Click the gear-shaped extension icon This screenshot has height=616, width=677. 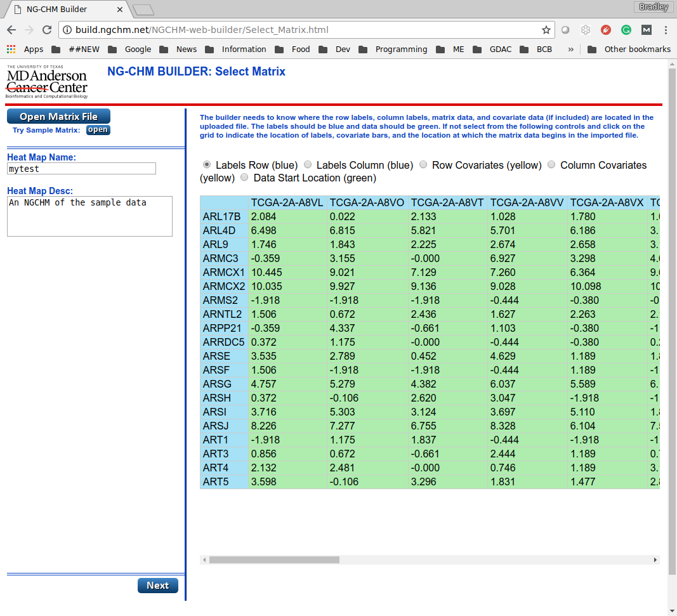[586, 30]
